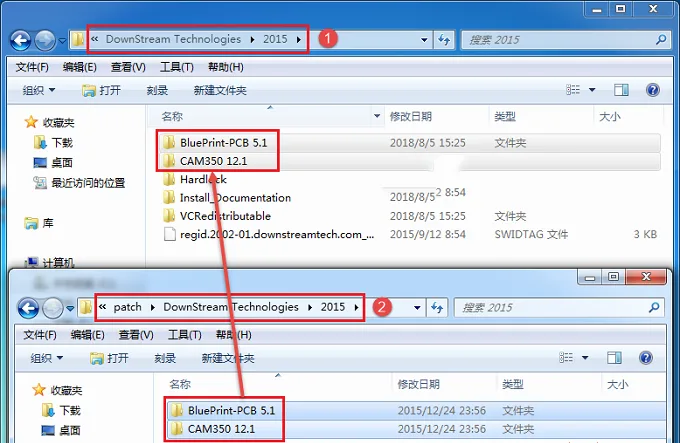
Task: Open 下载 in top window sidebar
Action: pyautogui.click(x=53, y=143)
